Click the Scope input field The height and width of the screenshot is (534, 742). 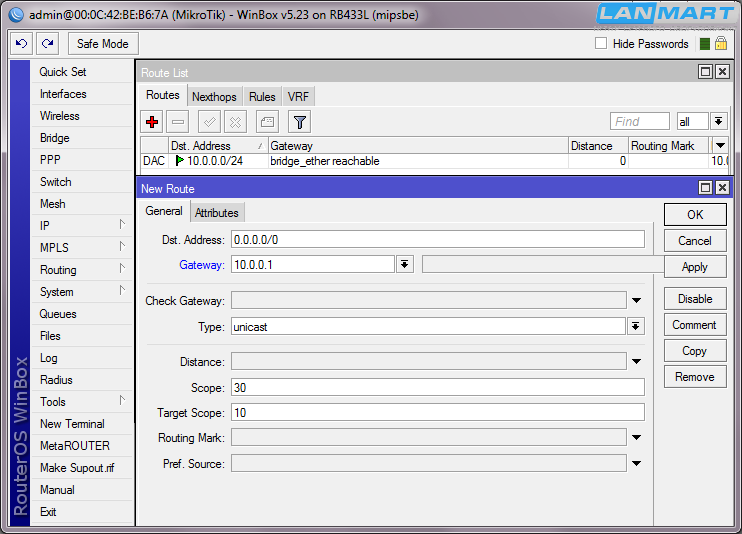438,387
